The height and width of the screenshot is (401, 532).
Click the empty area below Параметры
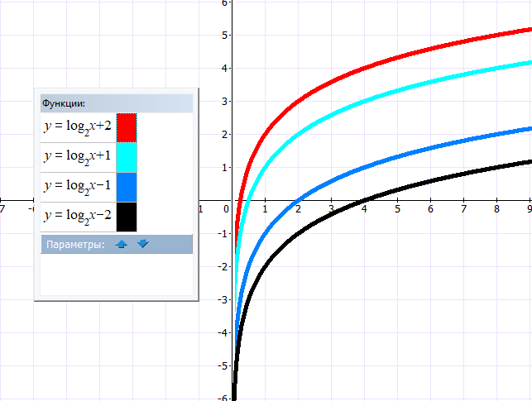[116, 275]
